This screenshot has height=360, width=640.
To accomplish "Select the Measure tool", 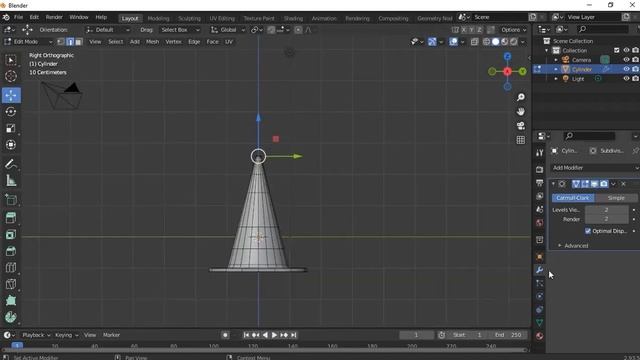I will tap(11, 180).
